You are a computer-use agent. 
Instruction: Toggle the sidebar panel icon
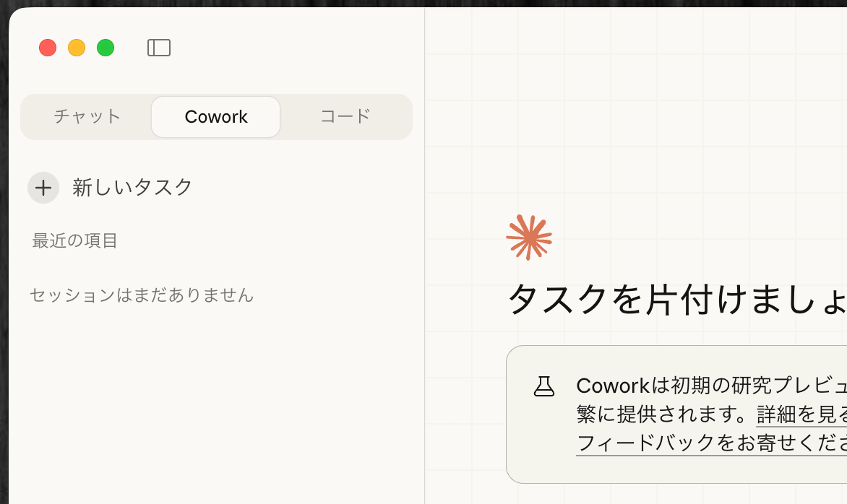159,48
